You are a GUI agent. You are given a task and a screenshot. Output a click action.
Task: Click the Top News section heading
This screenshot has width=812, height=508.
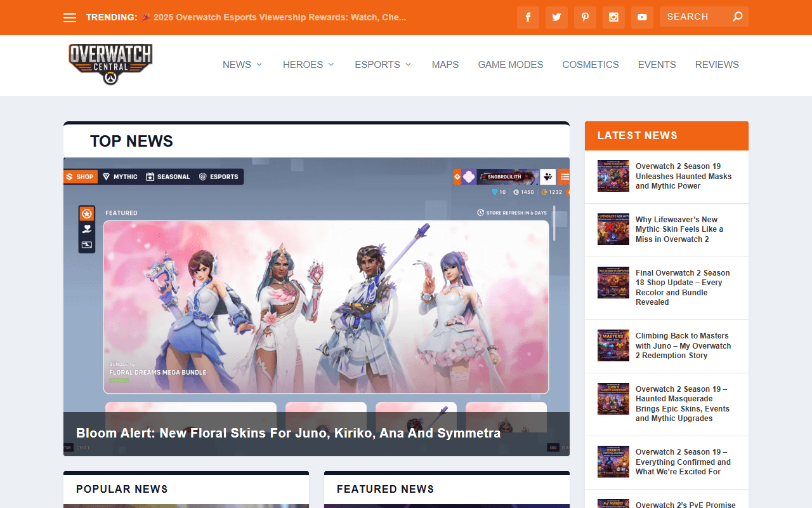(131, 141)
